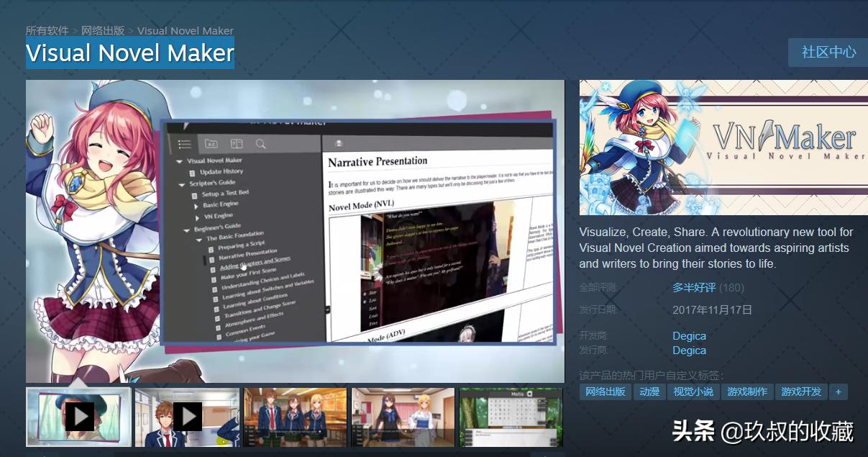This screenshot has height=457, width=868.
Task: Open the 多半好评 reviews summary link
Action: 694,288
